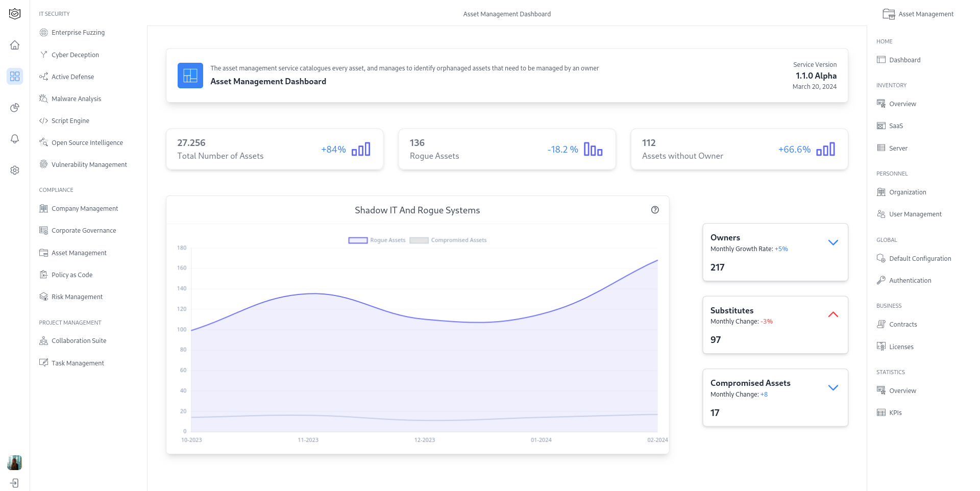The image size is (980, 491).
Task: Expand the Compromised Assets card
Action: [833, 387]
